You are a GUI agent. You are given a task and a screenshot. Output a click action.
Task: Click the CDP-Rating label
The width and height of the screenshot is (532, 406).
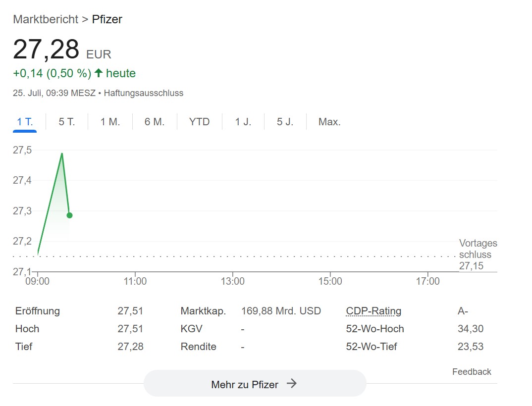pyautogui.click(x=373, y=311)
